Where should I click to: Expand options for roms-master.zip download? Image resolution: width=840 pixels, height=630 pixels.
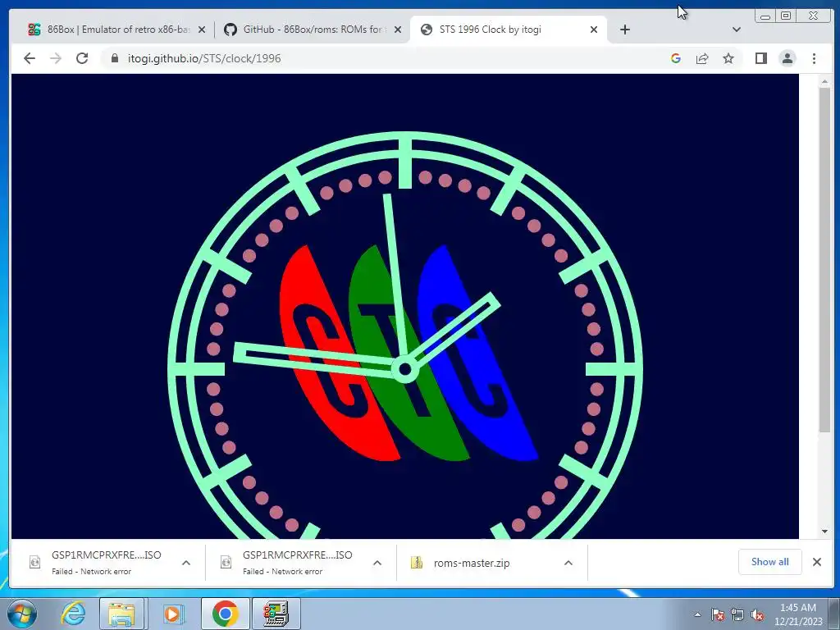[568, 563]
